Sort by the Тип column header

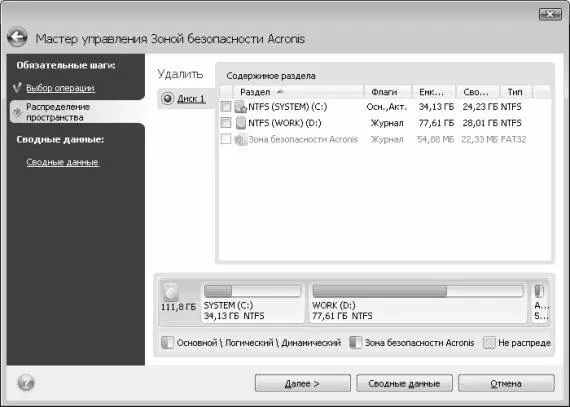tap(516, 92)
